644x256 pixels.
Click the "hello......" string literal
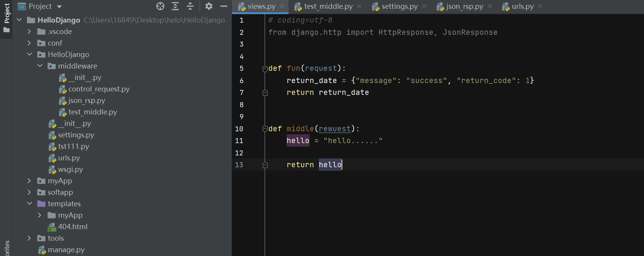(x=353, y=141)
